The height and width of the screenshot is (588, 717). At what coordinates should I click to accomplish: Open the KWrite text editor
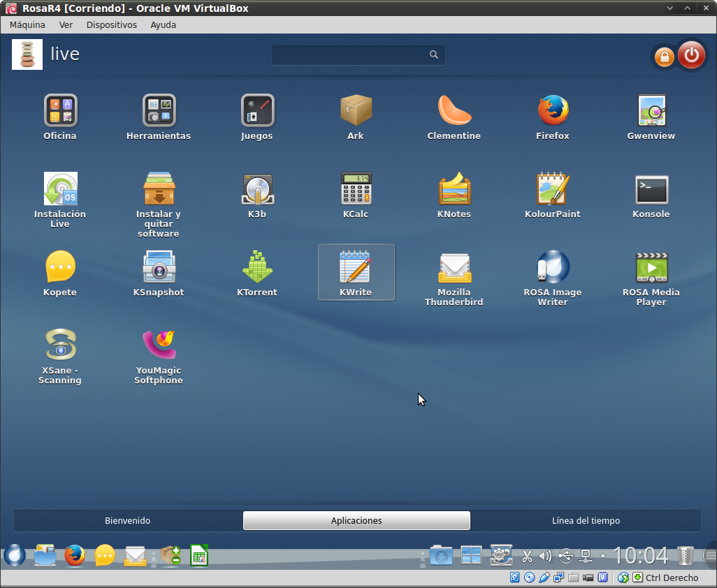point(356,267)
